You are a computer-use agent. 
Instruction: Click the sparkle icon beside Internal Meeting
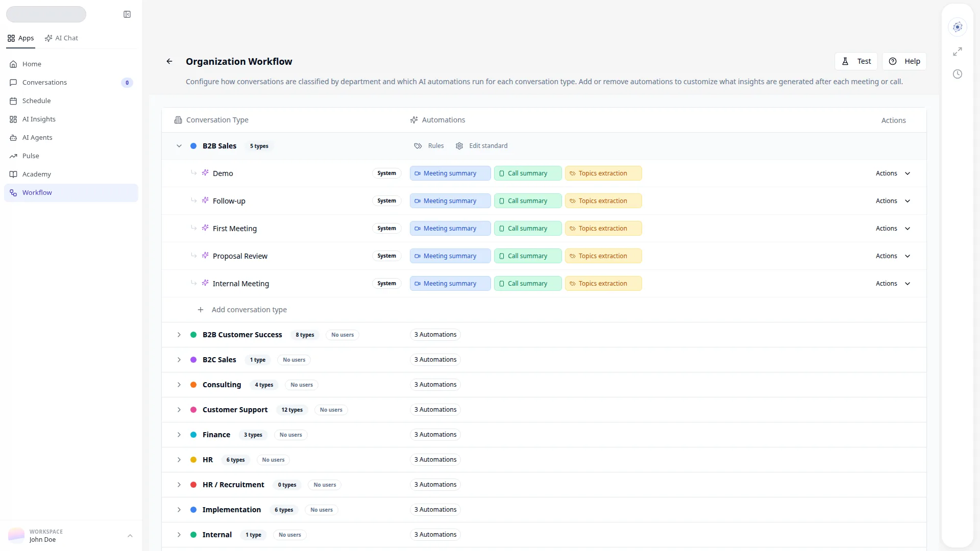click(x=205, y=283)
